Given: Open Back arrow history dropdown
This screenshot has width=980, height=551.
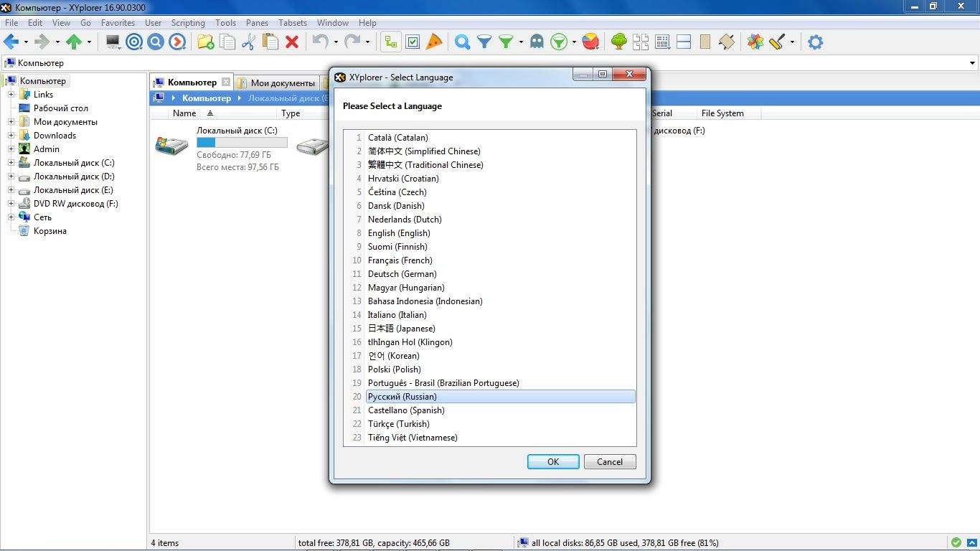Looking at the screenshot, I should tap(26, 42).
